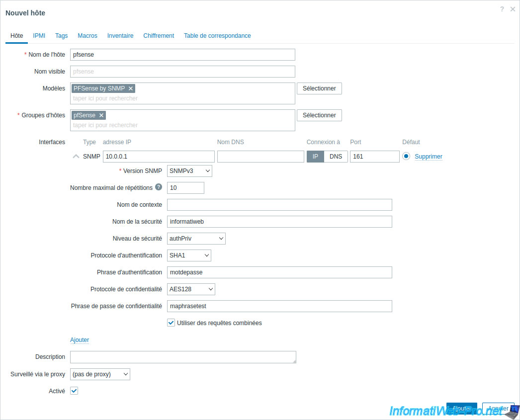520x420 pixels.
Task: Click the Supprimer interface link
Action: coord(429,157)
